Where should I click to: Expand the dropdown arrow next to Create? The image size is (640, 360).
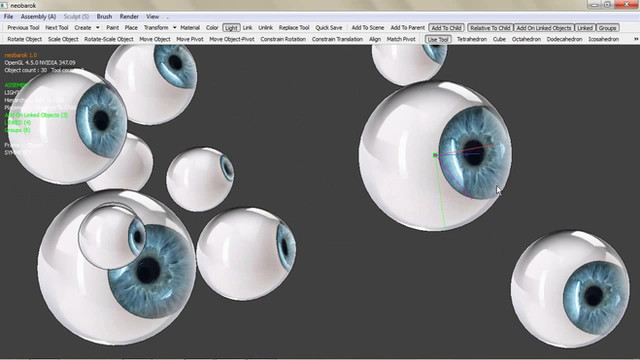point(98,28)
